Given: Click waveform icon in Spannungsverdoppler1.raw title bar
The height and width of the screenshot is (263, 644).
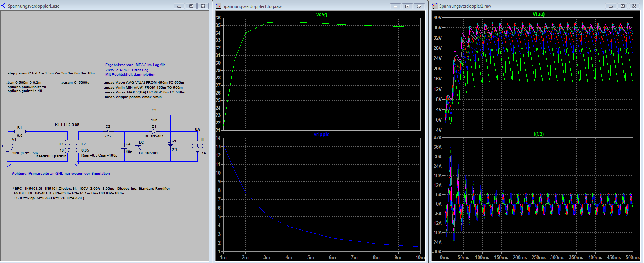Looking at the screenshot, I should [x=435, y=6].
